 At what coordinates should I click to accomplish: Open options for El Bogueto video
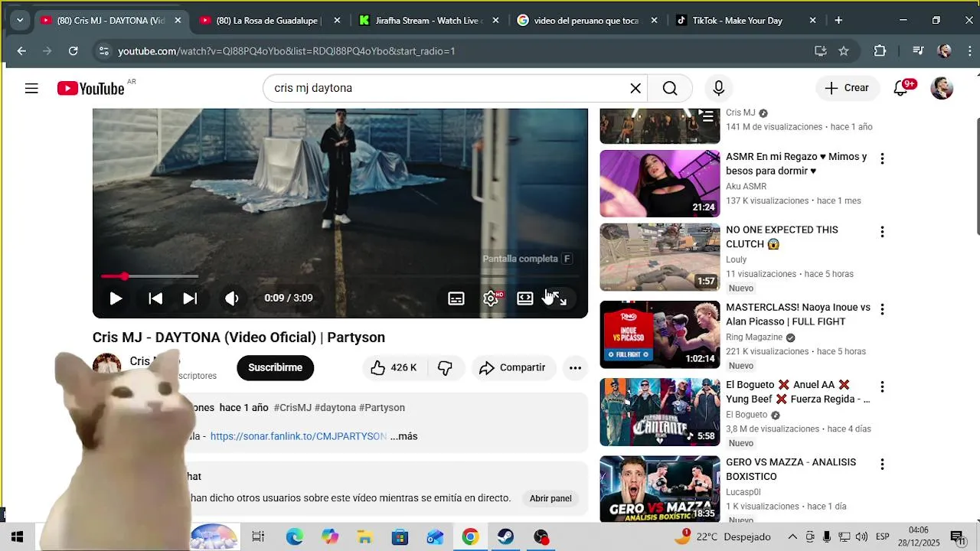click(x=882, y=386)
